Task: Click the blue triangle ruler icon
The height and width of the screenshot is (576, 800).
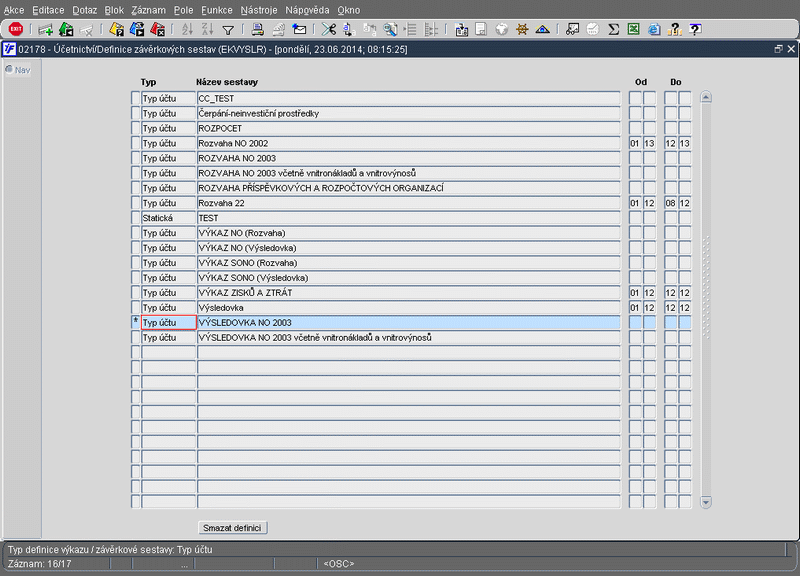Action: (542, 30)
